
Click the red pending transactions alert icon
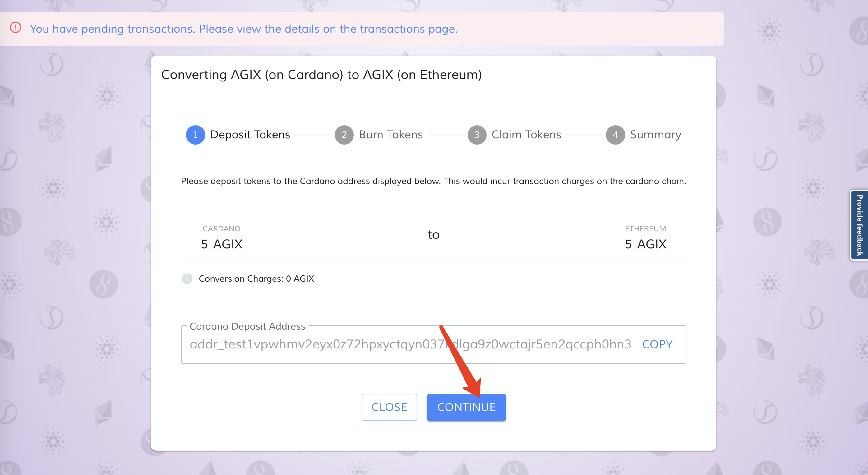[x=16, y=28]
